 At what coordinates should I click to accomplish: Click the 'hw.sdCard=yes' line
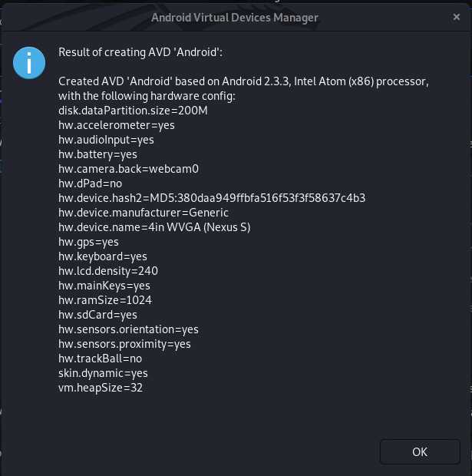(x=97, y=315)
